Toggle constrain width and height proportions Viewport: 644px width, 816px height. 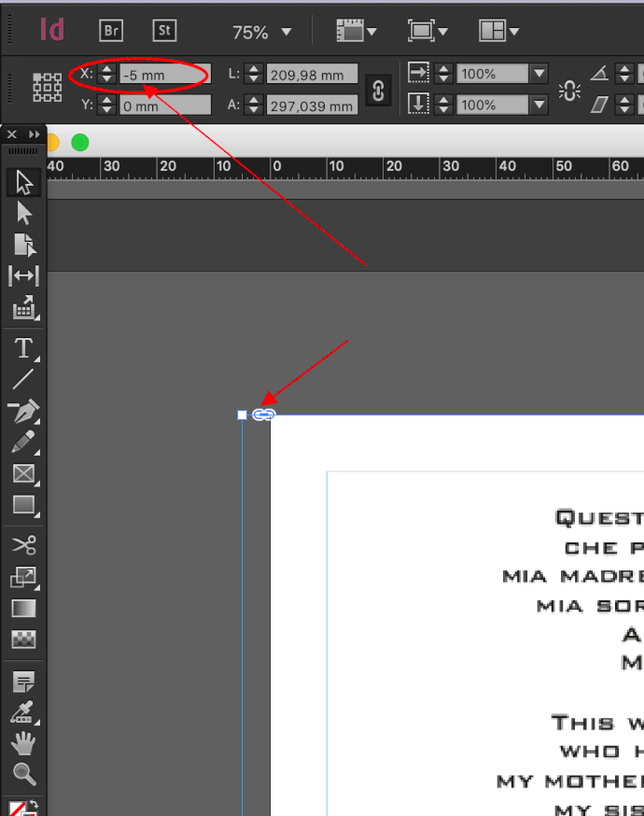pyautogui.click(x=378, y=91)
